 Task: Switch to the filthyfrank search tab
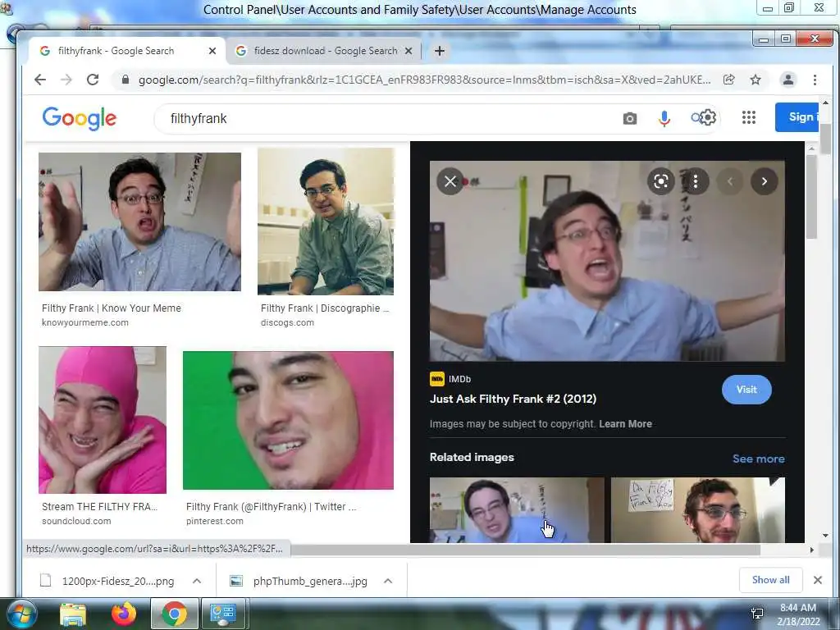[116, 51]
